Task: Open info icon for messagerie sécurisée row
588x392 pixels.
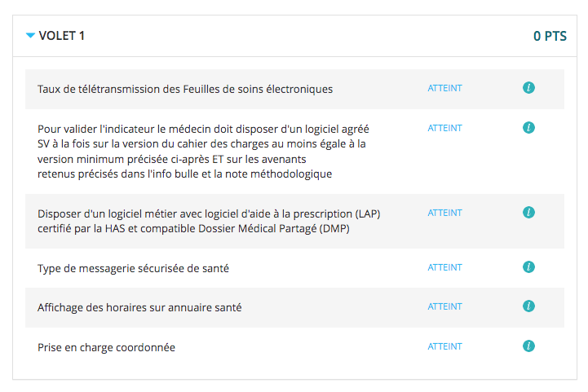Action: pyautogui.click(x=528, y=266)
